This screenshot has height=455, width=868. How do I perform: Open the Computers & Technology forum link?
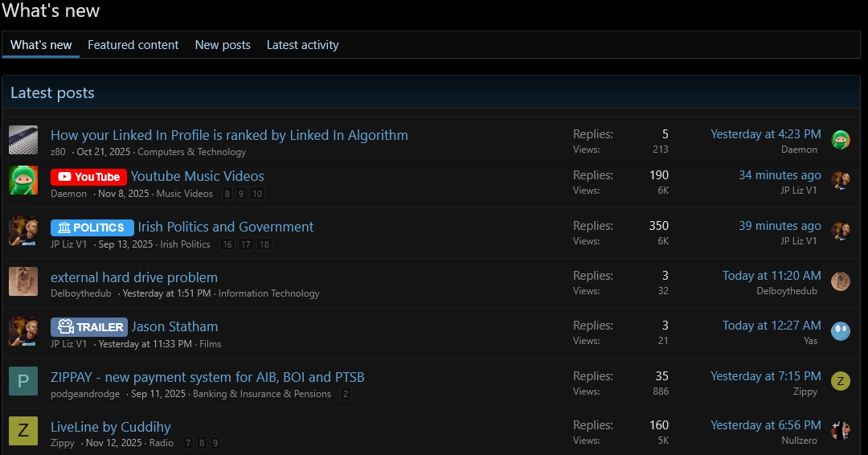coord(191,152)
